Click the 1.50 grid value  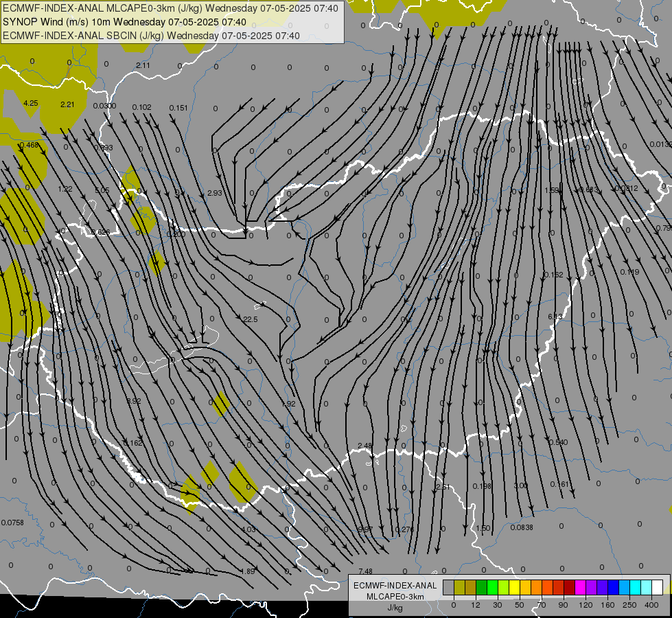coord(483,528)
